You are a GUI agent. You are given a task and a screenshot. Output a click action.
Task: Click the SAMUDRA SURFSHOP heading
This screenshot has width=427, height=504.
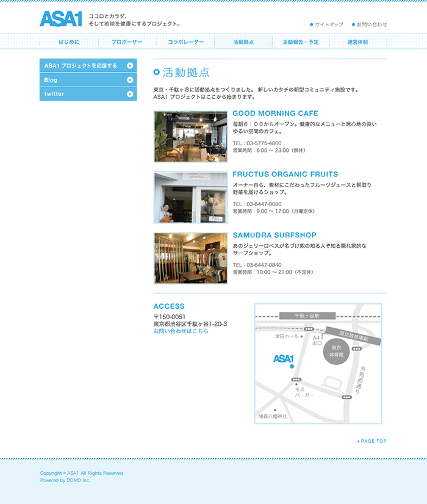point(274,235)
